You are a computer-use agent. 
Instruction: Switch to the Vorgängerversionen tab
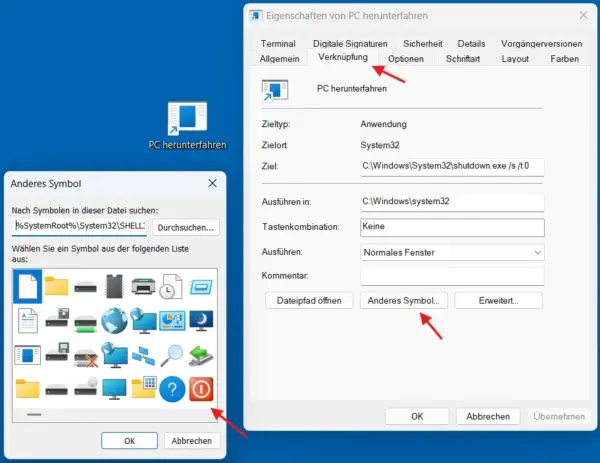click(x=542, y=44)
